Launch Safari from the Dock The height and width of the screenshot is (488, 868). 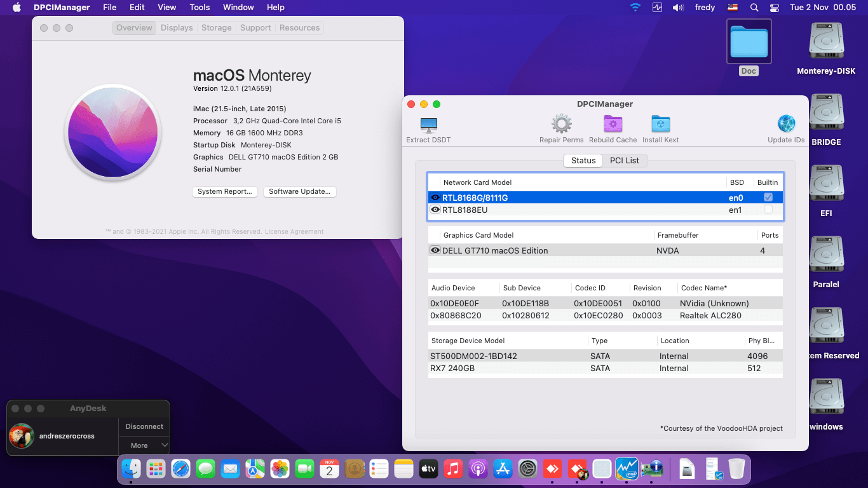pos(180,469)
